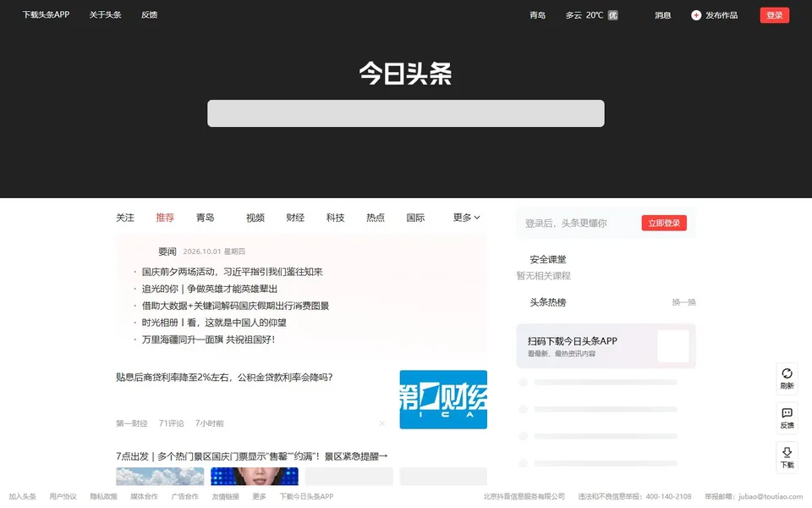This screenshot has width=812, height=508.
Task: Open the 关于头条 link
Action: pyautogui.click(x=105, y=14)
